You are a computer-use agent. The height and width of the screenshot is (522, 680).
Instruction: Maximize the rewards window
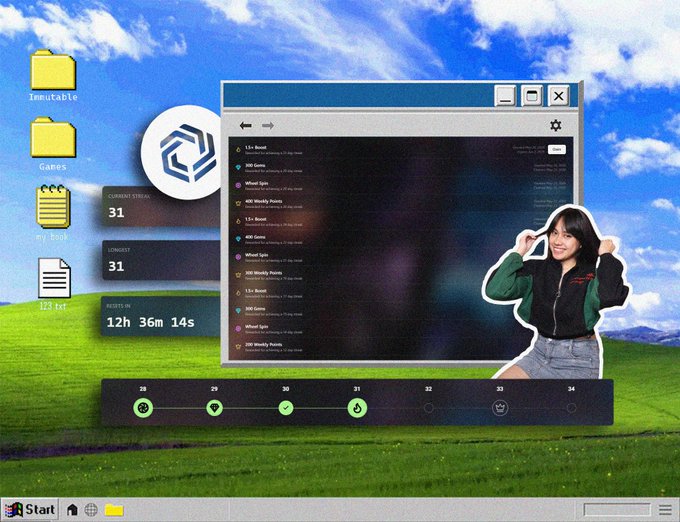pyautogui.click(x=532, y=96)
